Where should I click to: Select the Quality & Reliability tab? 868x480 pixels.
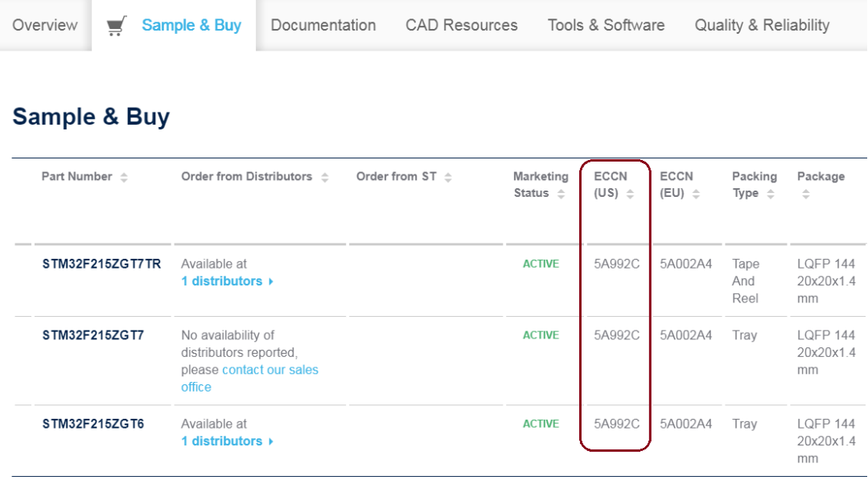(761, 26)
